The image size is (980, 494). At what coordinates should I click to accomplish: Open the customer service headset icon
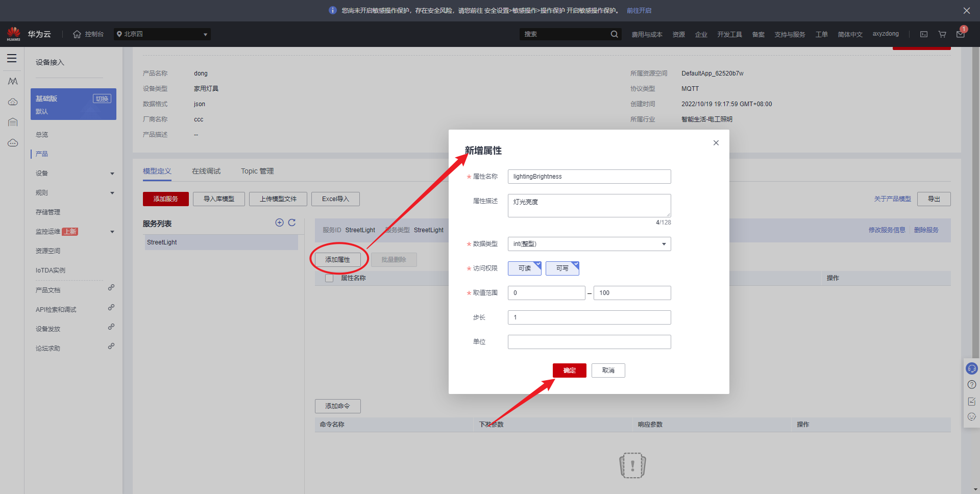click(x=972, y=368)
